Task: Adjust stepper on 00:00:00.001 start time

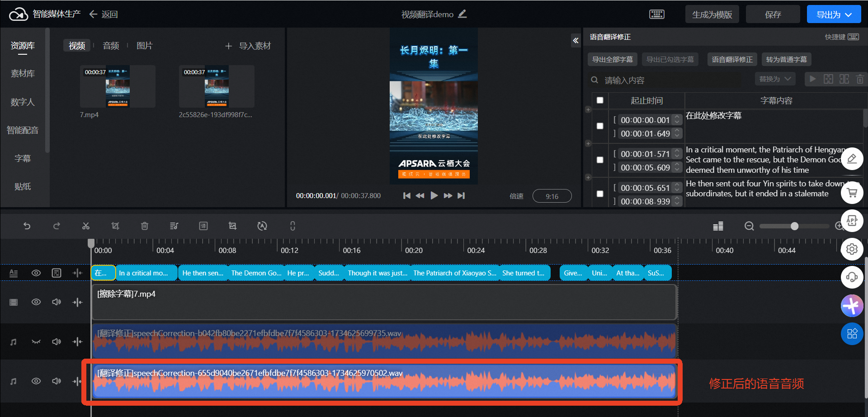Action: coord(677,120)
